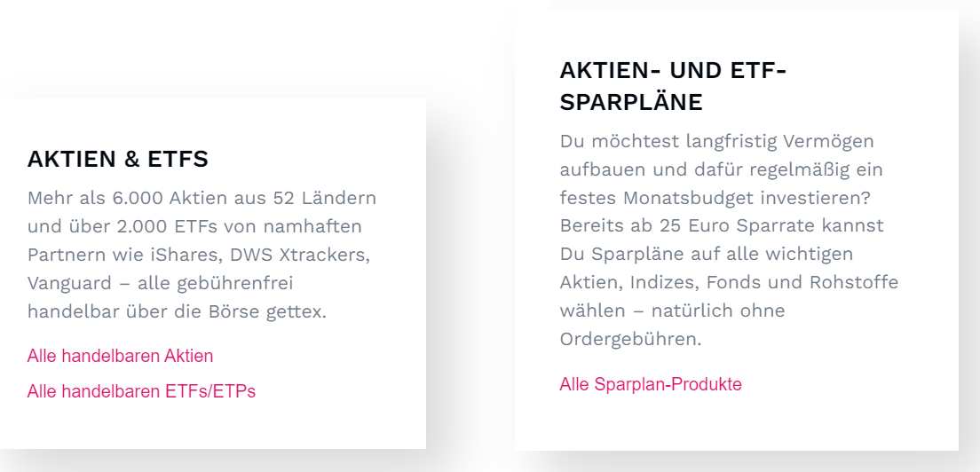Open the 'Alle handelbaren Aktien' link

point(120,357)
